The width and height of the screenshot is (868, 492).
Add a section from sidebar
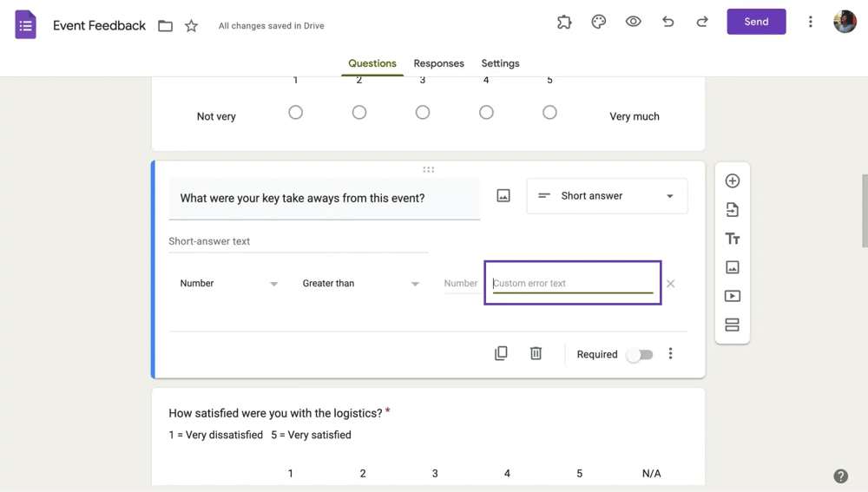click(x=733, y=325)
